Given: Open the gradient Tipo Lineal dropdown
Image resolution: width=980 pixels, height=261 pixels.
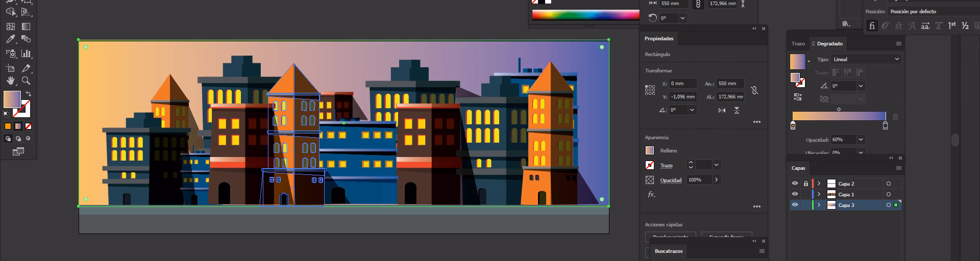Looking at the screenshot, I should coord(866,59).
